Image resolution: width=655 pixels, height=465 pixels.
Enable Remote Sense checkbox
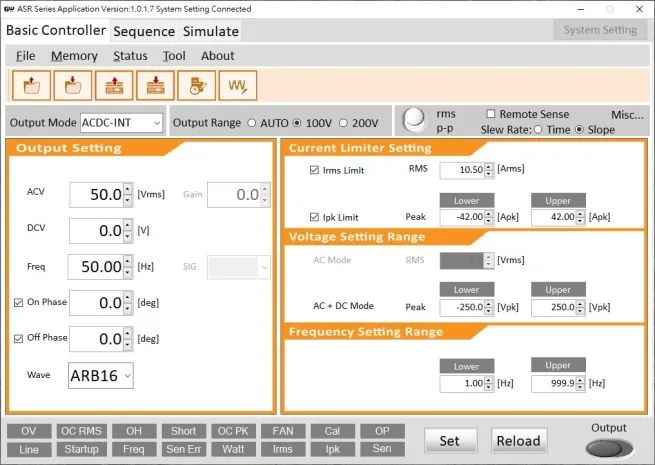pyautogui.click(x=491, y=114)
